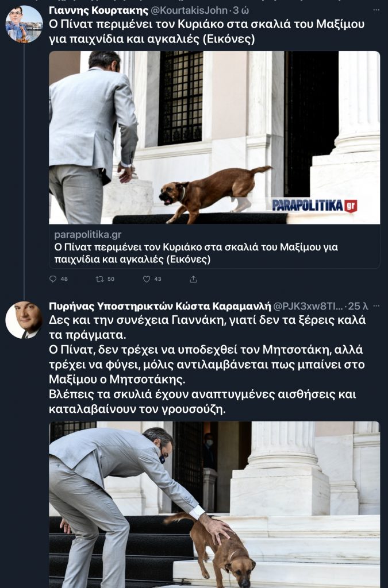The width and height of the screenshot is (388, 588).
Task: Open the reply's photo of petting dog
Action: click(214, 504)
